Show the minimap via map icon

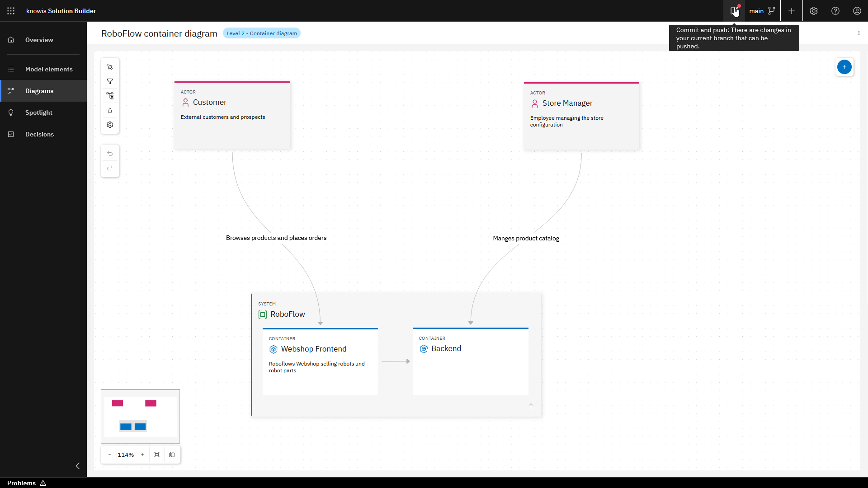pyautogui.click(x=171, y=455)
